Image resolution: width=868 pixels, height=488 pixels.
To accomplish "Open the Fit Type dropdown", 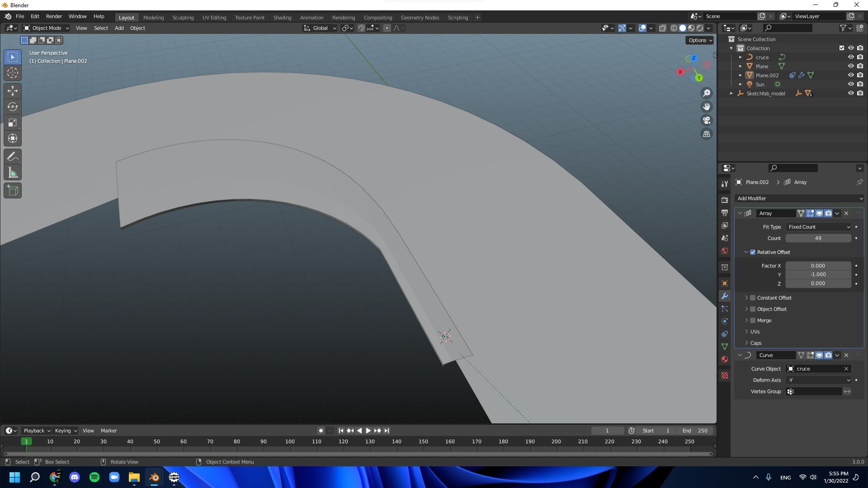I will (818, 227).
